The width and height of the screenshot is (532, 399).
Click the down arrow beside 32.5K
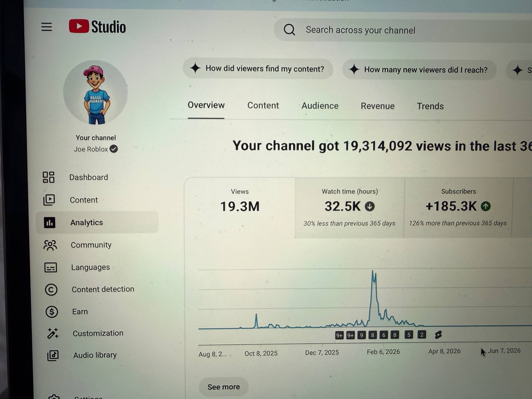(x=370, y=206)
